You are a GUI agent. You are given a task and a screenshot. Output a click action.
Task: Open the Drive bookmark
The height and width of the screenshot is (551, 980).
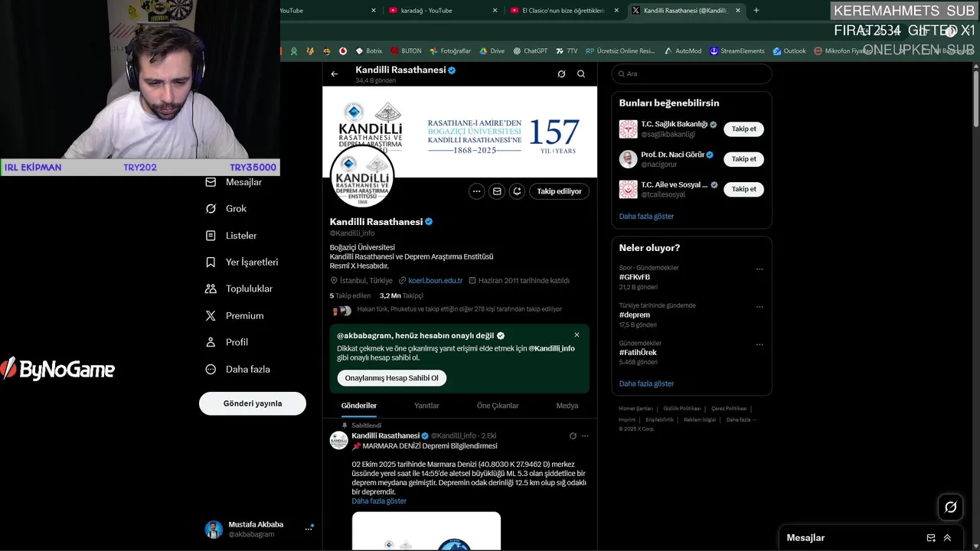click(x=492, y=51)
